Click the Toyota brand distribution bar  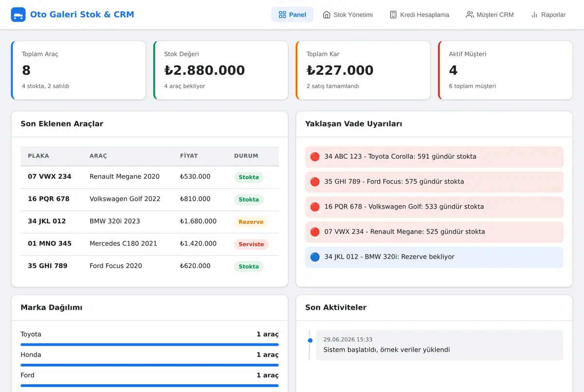[149, 344]
